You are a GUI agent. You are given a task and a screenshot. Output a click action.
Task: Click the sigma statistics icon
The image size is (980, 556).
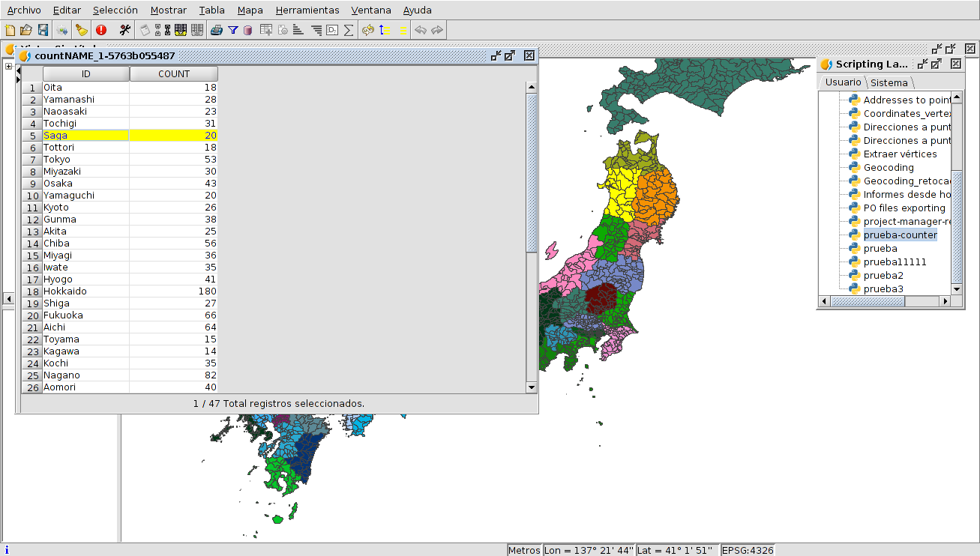pyautogui.click(x=349, y=30)
